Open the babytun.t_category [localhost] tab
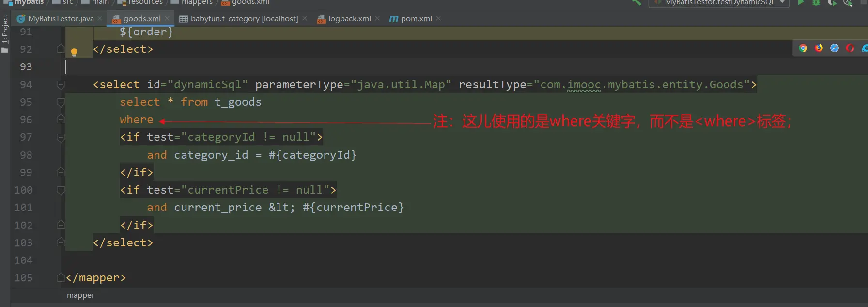This screenshot has height=307, width=868. (x=244, y=19)
